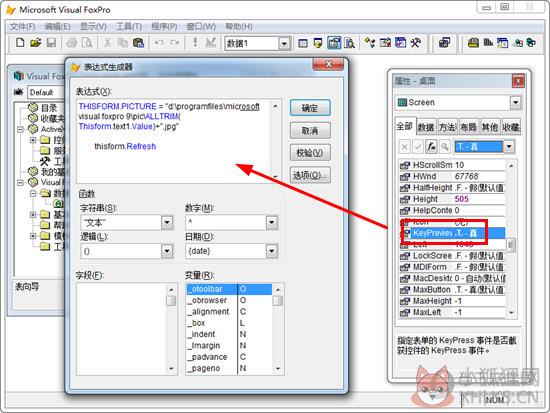Open the Command Window toolbar icon
Image resolution: width=550 pixels, height=413 pixels.
coord(303,43)
